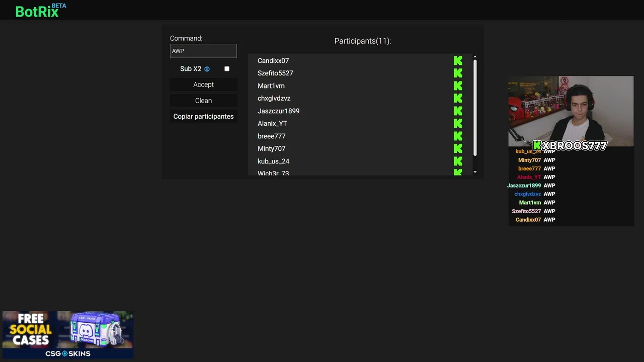
Task: Click the Sub X2 info icon
Action: [x=207, y=69]
